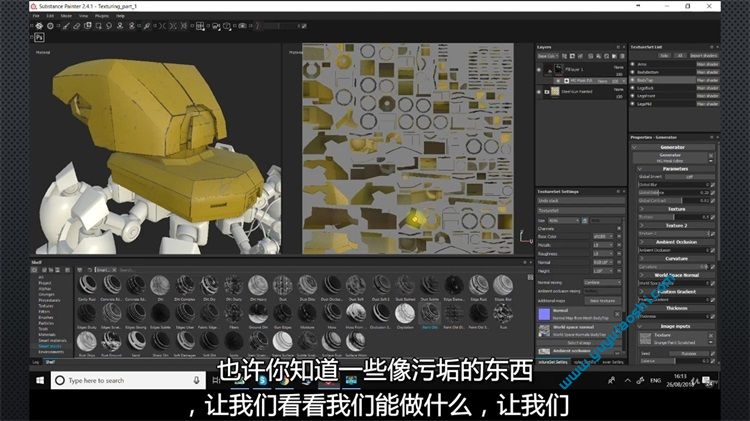Screen dimensions: 750x421
Task: Open the Base Color channel dropdown in Layers
Action: tap(548, 56)
